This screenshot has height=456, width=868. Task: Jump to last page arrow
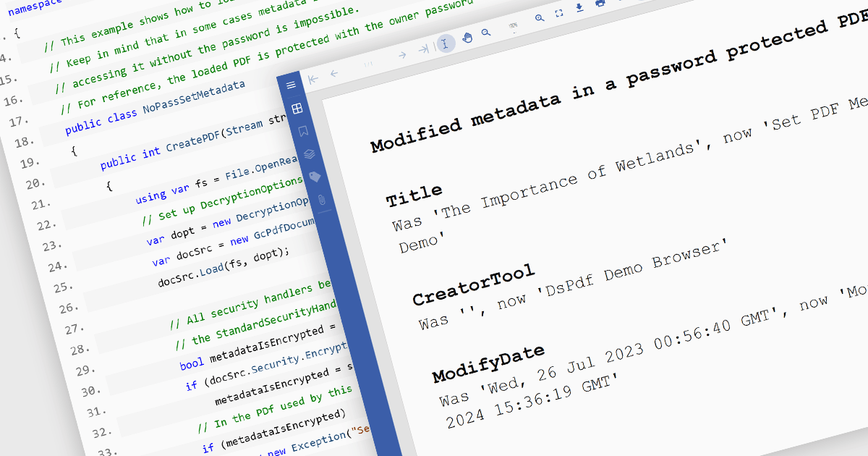click(x=424, y=49)
